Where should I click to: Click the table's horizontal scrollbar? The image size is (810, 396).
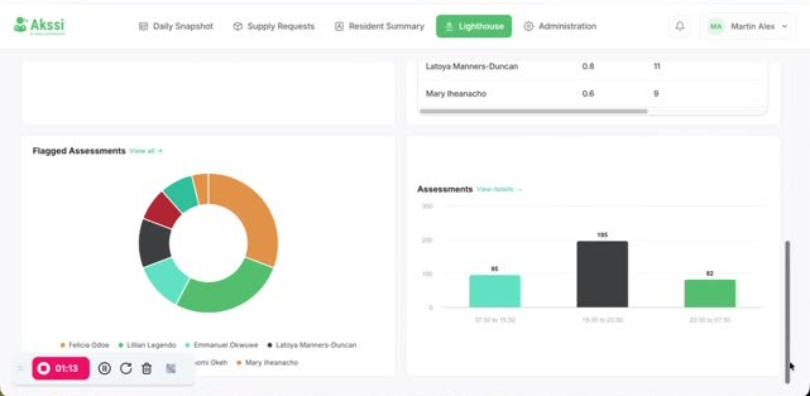(533, 111)
